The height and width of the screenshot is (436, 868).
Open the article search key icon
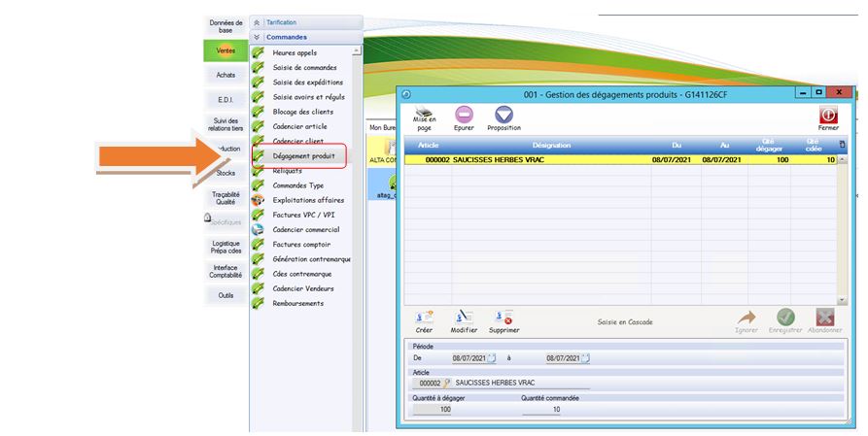pyautogui.click(x=448, y=383)
